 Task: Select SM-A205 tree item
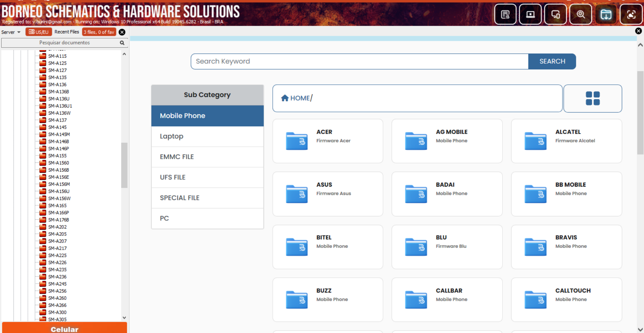[57, 234]
